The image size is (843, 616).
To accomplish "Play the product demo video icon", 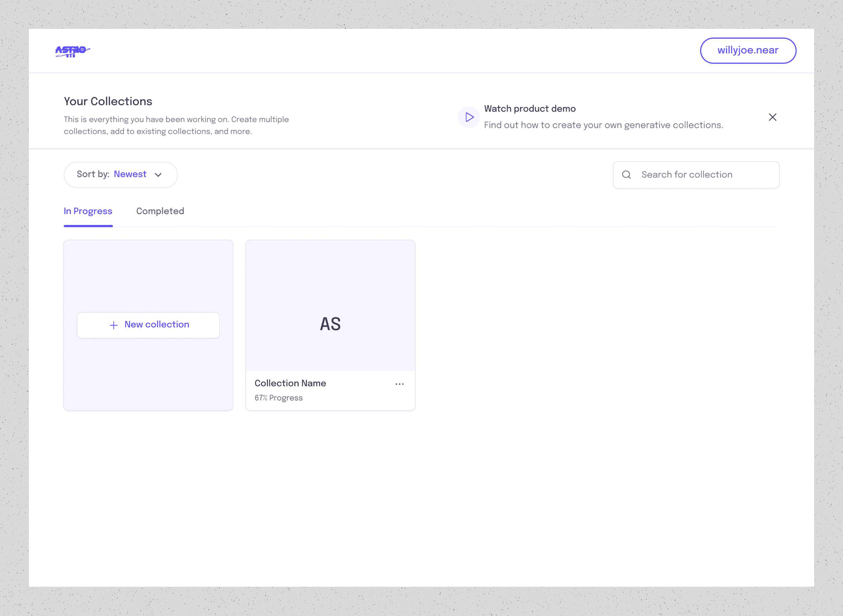I will (x=469, y=117).
